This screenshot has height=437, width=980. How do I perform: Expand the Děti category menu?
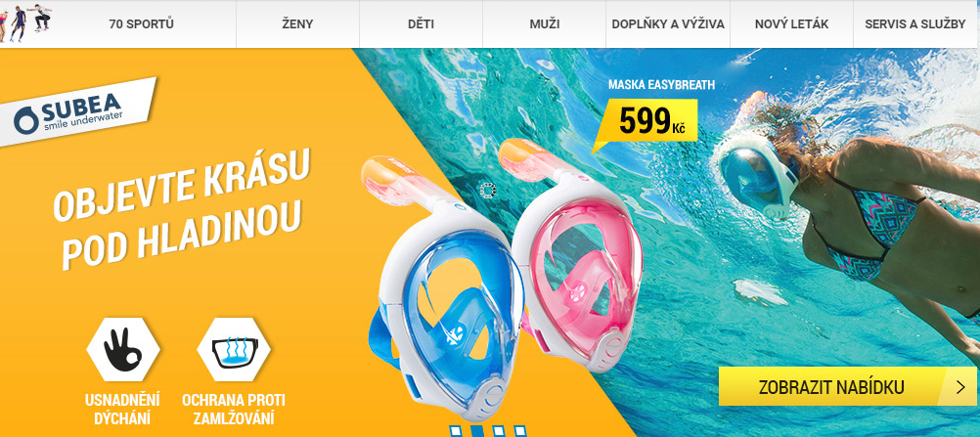(x=421, y=24)
